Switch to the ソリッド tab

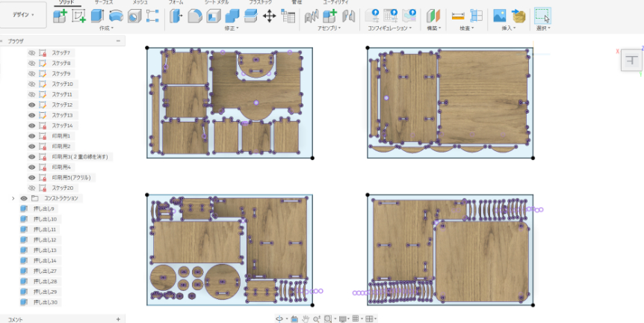(67, 2)
